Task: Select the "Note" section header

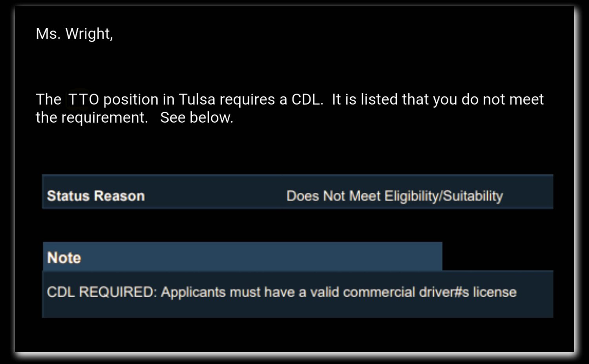Action: pos(64,258)
